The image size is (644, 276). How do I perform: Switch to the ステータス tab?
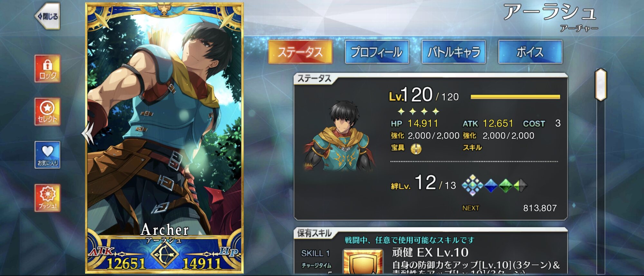click(x=300, y=52)
